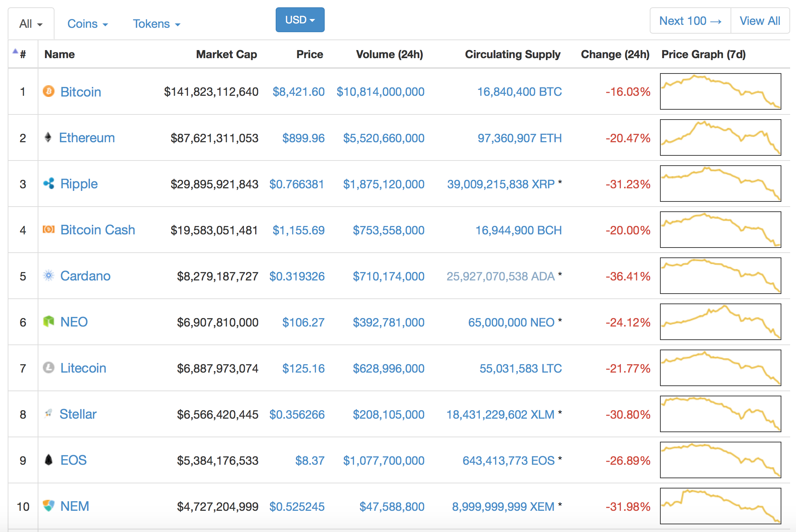Expand the Coins filter dropdown
The width and height of the screenshot is (796, 532).
click(x=87, y=24)
